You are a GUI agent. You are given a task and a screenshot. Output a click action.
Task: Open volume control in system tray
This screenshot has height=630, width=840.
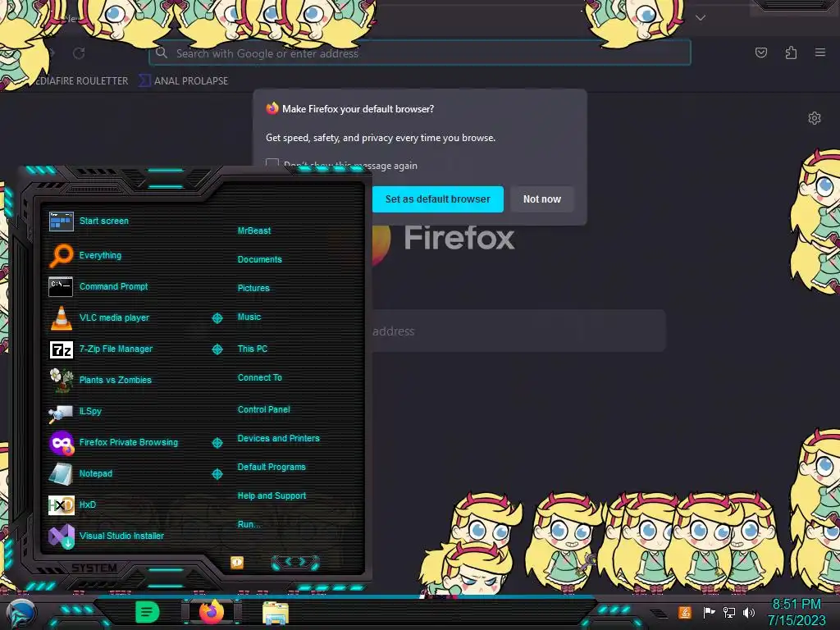[x=748, y=612]
